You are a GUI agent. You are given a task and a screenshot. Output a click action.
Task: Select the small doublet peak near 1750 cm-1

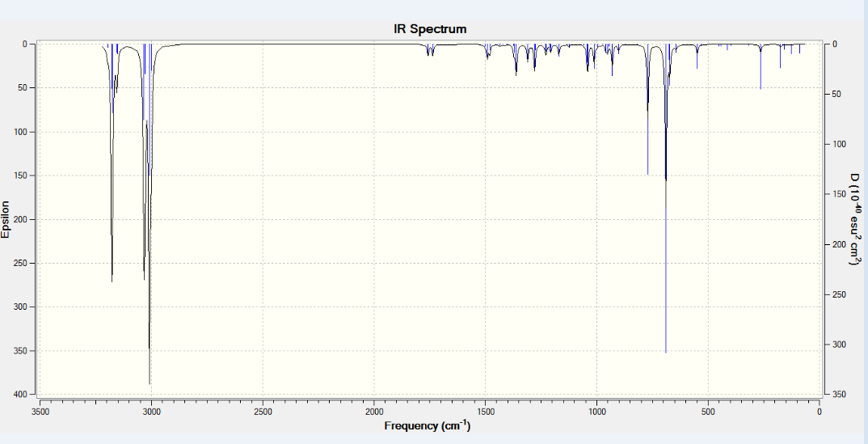(430, 51)
